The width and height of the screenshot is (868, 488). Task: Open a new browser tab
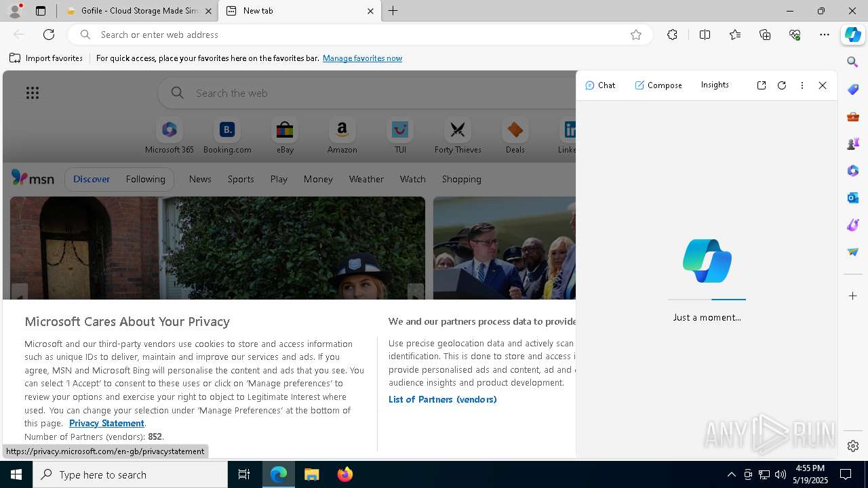point(393,11)
